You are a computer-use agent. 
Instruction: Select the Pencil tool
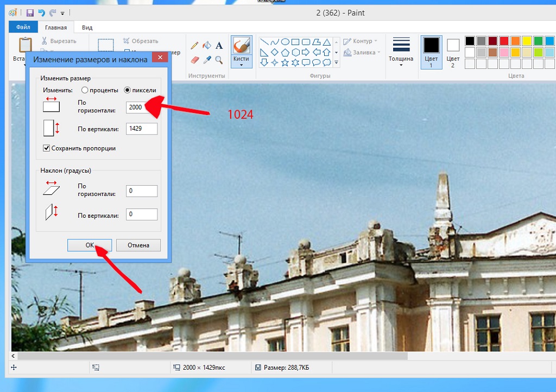point(195,46)
